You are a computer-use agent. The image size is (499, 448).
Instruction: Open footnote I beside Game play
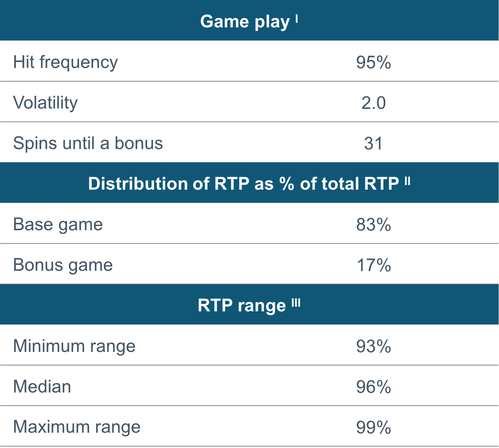(x=297, y=17)
